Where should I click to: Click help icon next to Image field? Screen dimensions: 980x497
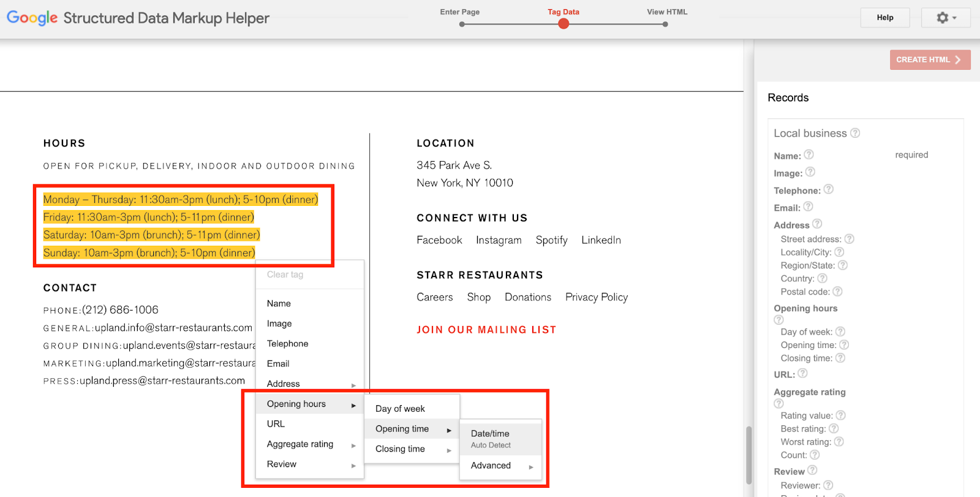pyautogui.click(x=810, y=172)
